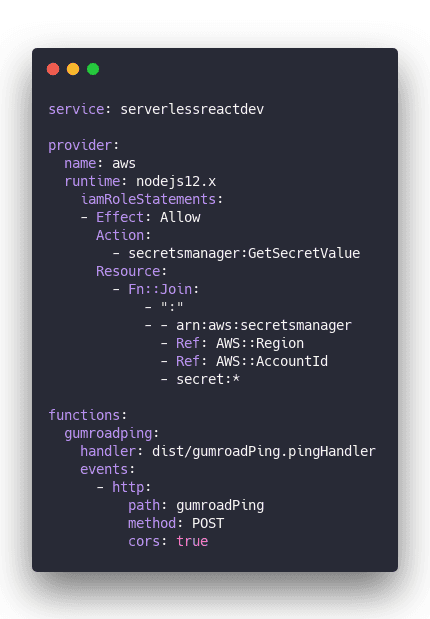Screen dimensions: 430x619
Task: Select the serverlessreactdev service name value
Action: pyautogui.click(x=192, y=109)
